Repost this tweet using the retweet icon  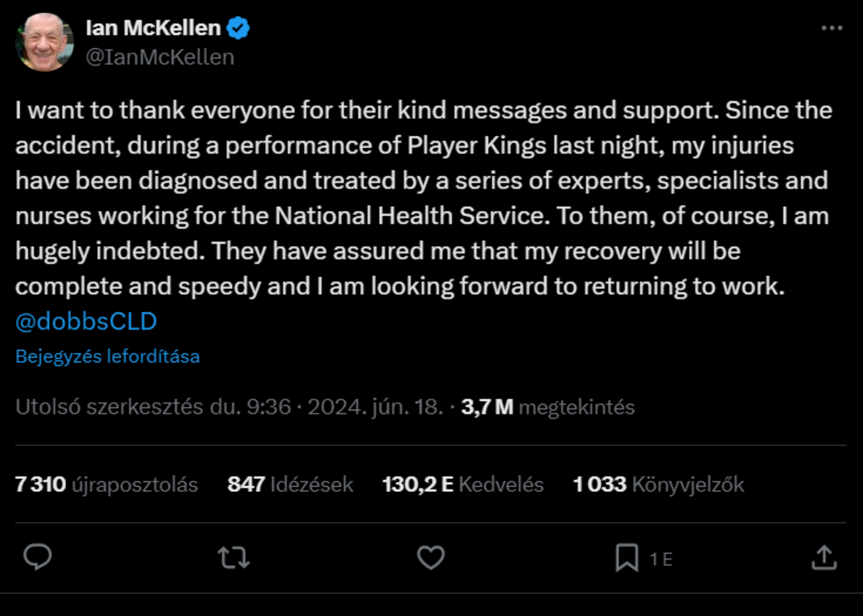pyautogui.click(x=234, y=558)
